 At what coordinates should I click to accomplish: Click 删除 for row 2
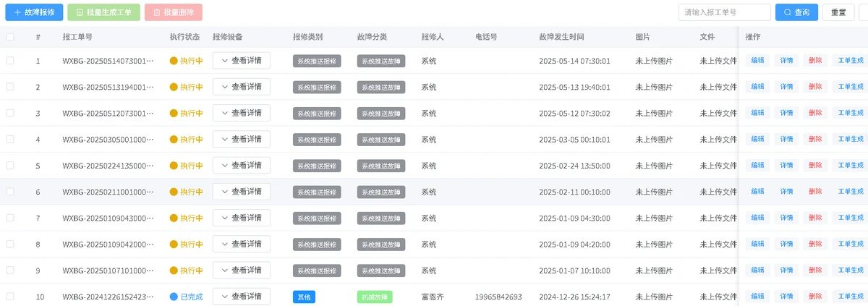tap(815, 87)
